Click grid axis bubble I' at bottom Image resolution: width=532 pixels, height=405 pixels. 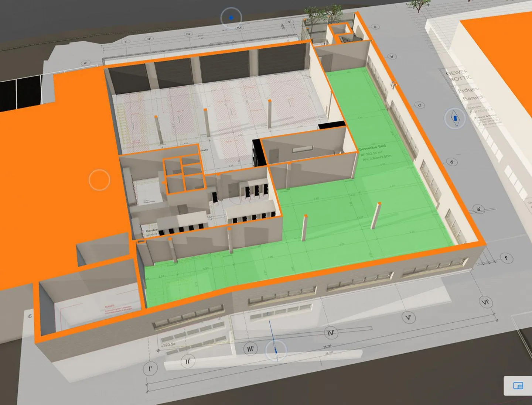point(150,368)
